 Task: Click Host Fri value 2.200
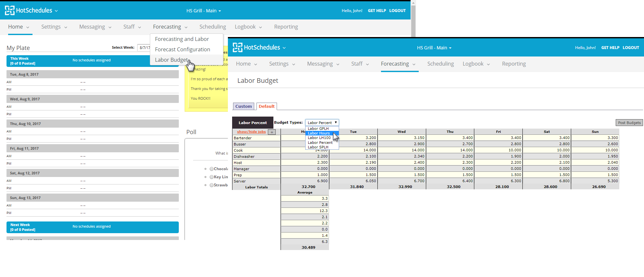click(499, 162)
